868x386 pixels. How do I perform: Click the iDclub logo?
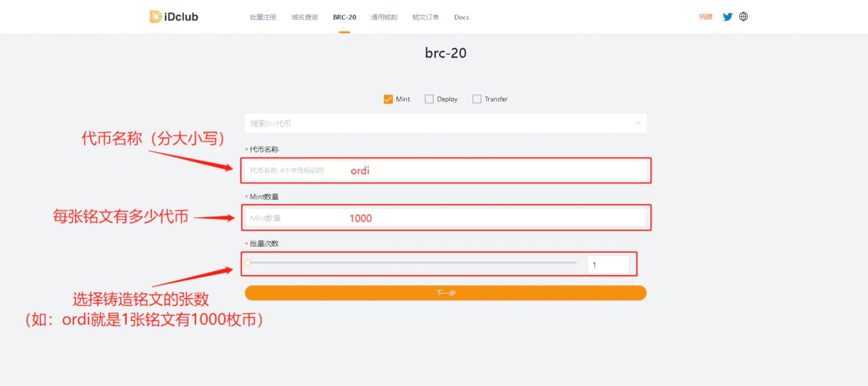(x=174, y=17)
